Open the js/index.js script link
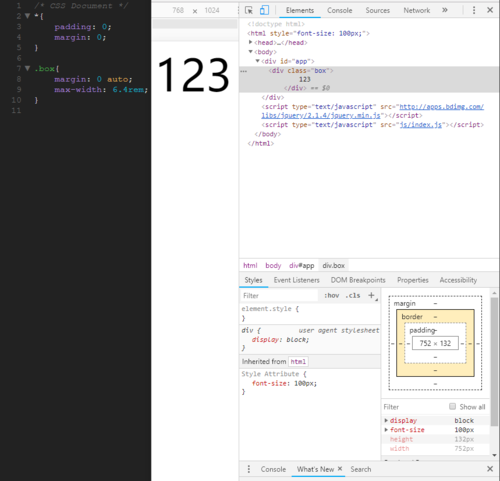The height and width of the screenshot is (481, 500). pyautogui.click(x=421, y=125)
